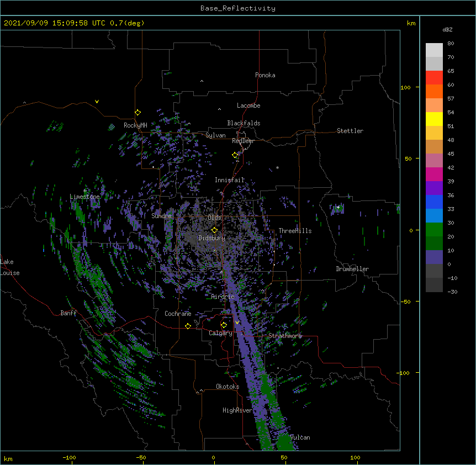
Task: Click the Sundre town label
Action: click(161, 216)
